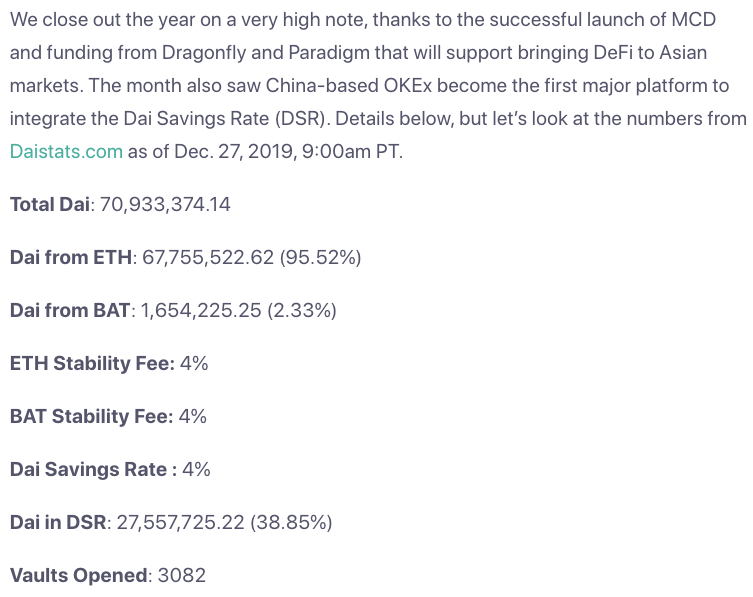Click the Dai Savings Rate 4% value
This screenshot has height=597, width=753.
[x=196, y=469]
